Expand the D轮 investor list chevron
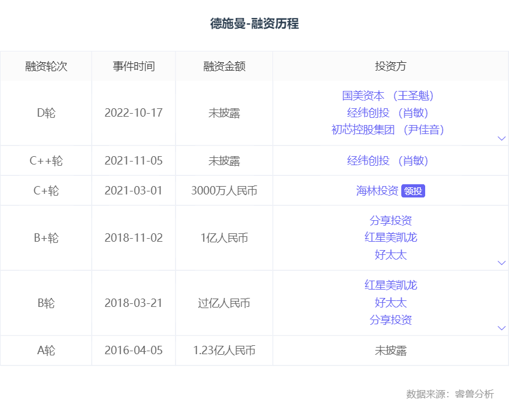509x420 pixels. (x=502, y=138)
